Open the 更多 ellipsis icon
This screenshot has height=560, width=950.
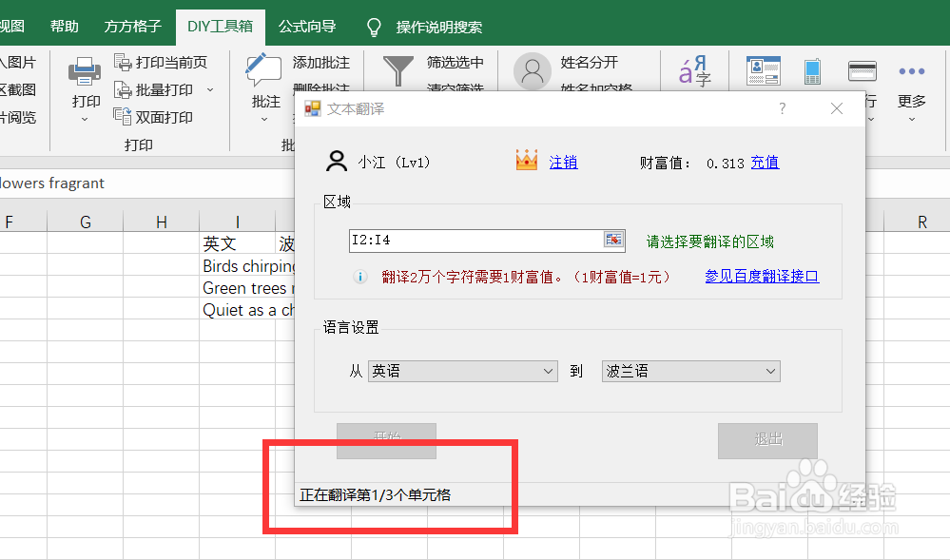(911, 71)
